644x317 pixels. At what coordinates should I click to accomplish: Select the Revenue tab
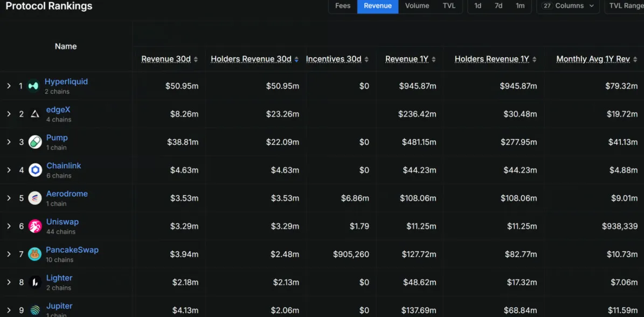click(378, 6)
